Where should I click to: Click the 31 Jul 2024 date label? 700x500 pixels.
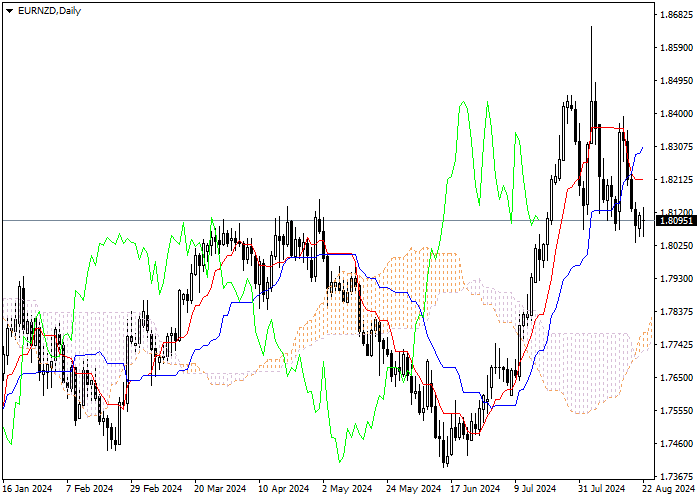(x=601, y=489)
